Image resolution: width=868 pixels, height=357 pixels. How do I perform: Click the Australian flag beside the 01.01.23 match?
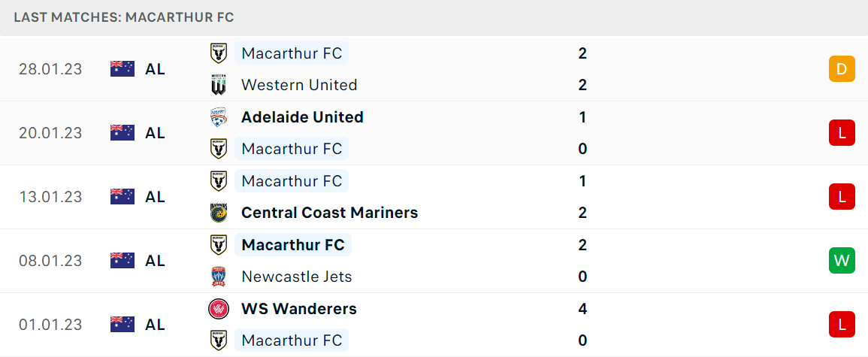[x=122, y=325]
